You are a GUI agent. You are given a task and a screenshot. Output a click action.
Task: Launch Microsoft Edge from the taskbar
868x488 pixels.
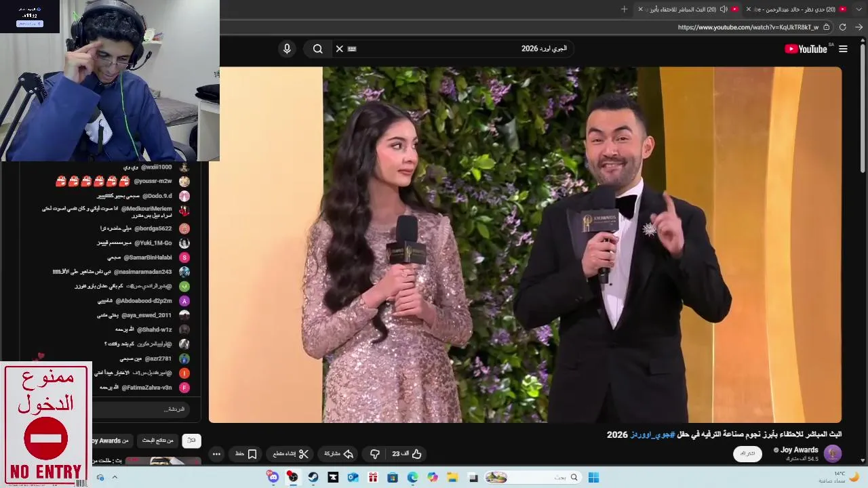pyautogui.click(x=412, y=477)
